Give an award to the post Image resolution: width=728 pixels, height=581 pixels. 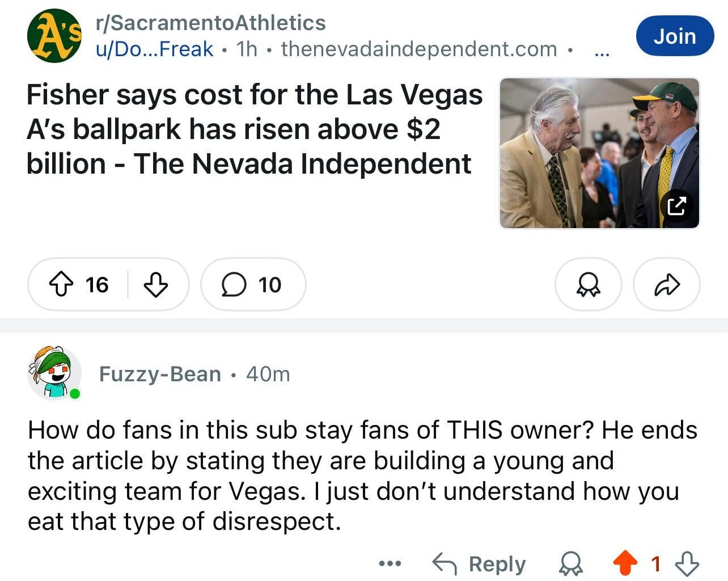588,285
